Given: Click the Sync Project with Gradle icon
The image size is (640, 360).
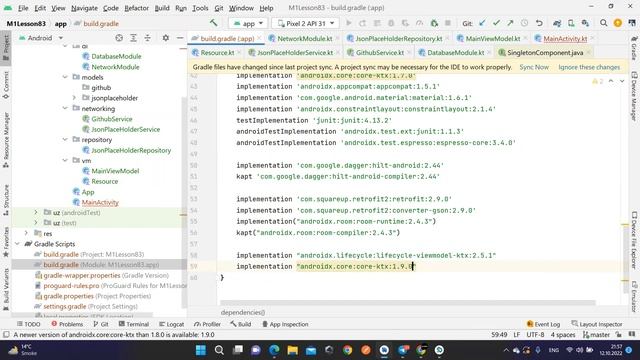Looking at the screenshot, I should (x=557, y=23).
